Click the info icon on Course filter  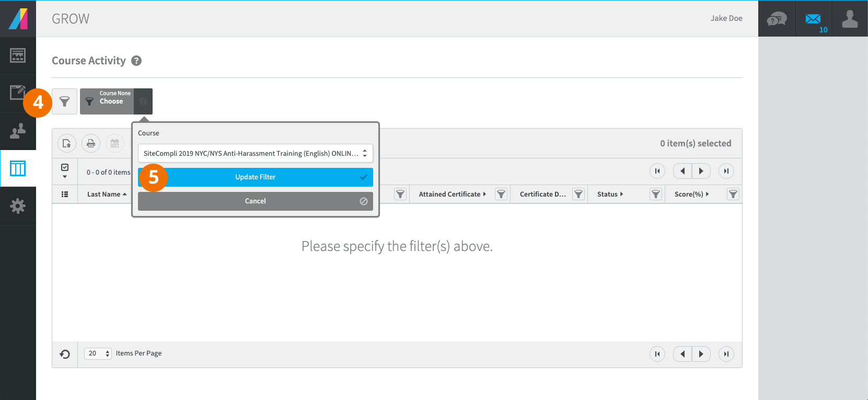(143, 101)
